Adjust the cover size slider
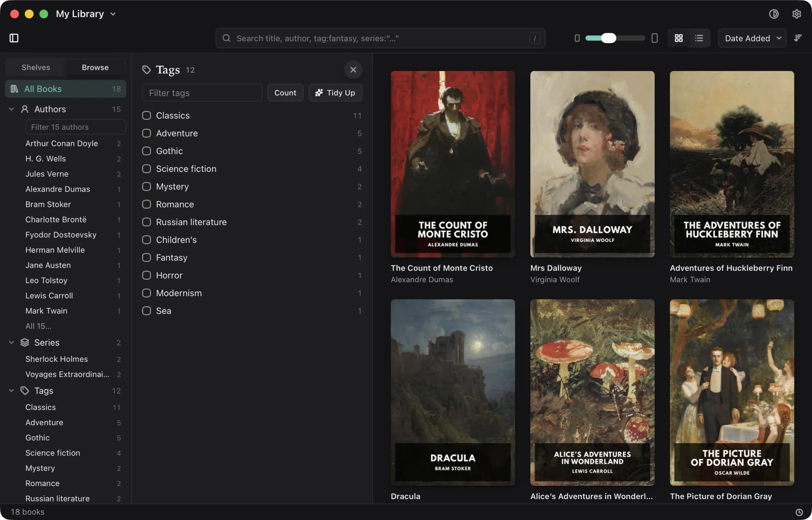This screenshot has height=520, width=812. (609, 38)
